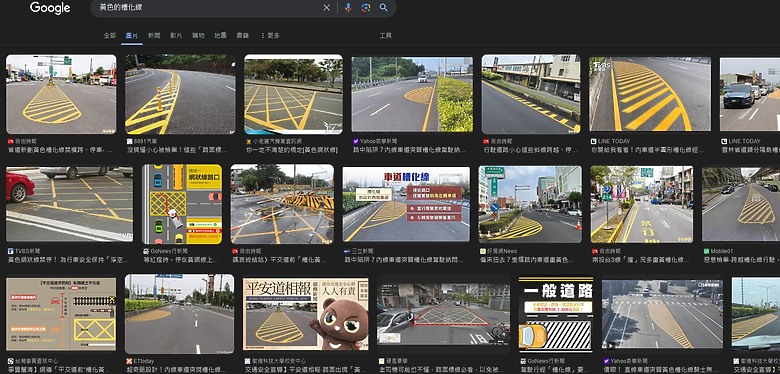This screenshot has width=780, height=374.
Task: Switch to the 新聞 tab
Action: pyautogui.click(x=154, y=36)
